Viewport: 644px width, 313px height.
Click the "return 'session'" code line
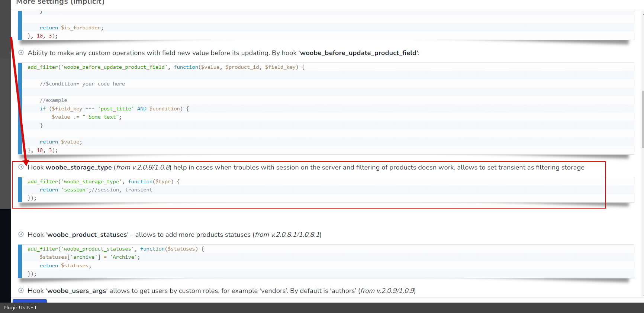tap(96, 190)
